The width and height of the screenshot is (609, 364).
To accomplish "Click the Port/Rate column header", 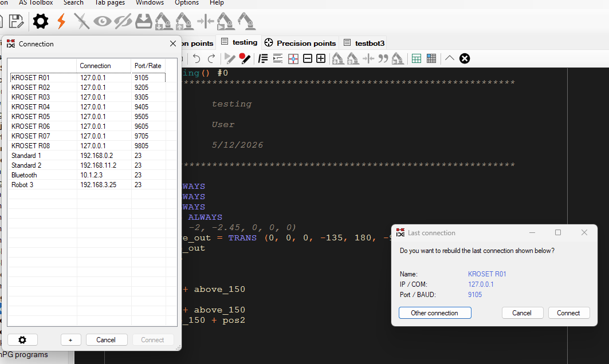I will [148, 66].
